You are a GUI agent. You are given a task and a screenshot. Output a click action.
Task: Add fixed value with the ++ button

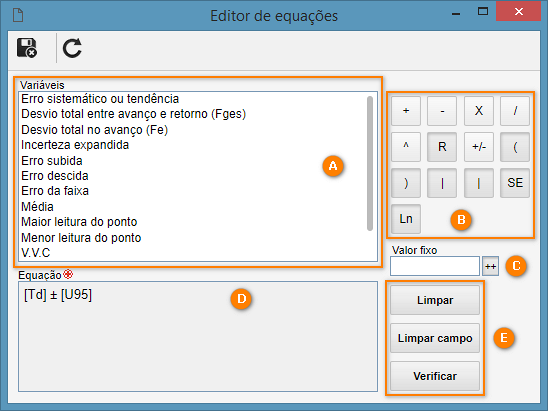[x=490, y=266]
